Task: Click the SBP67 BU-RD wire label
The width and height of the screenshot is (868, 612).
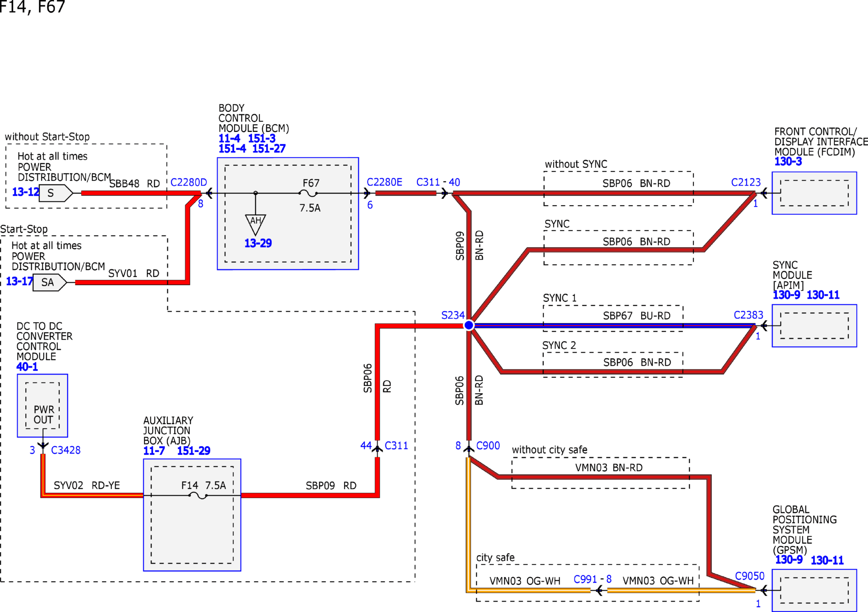Action: 637,316
